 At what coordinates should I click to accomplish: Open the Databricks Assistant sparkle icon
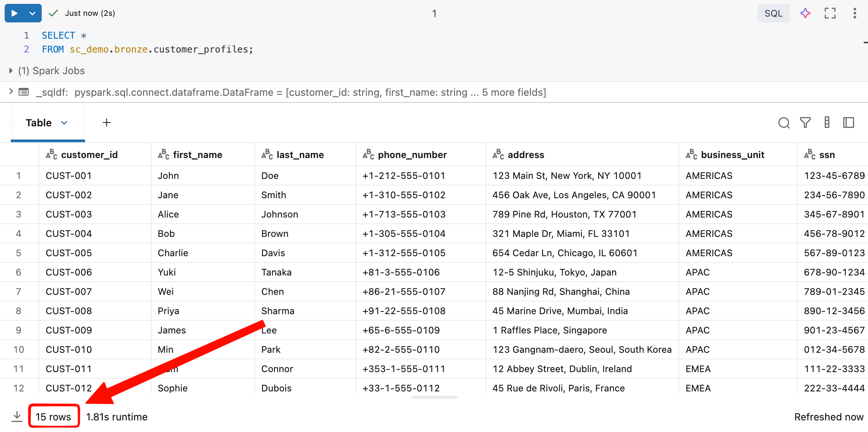click(x=805, y=13)
